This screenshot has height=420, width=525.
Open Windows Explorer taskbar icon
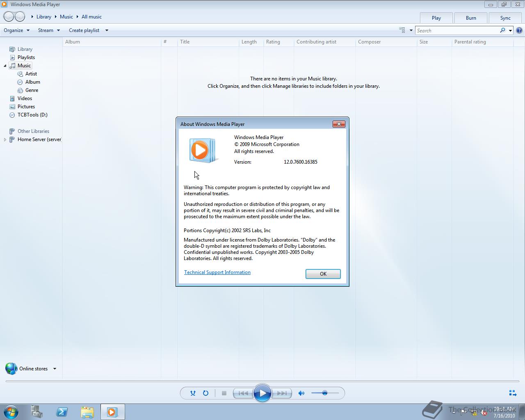87,412
